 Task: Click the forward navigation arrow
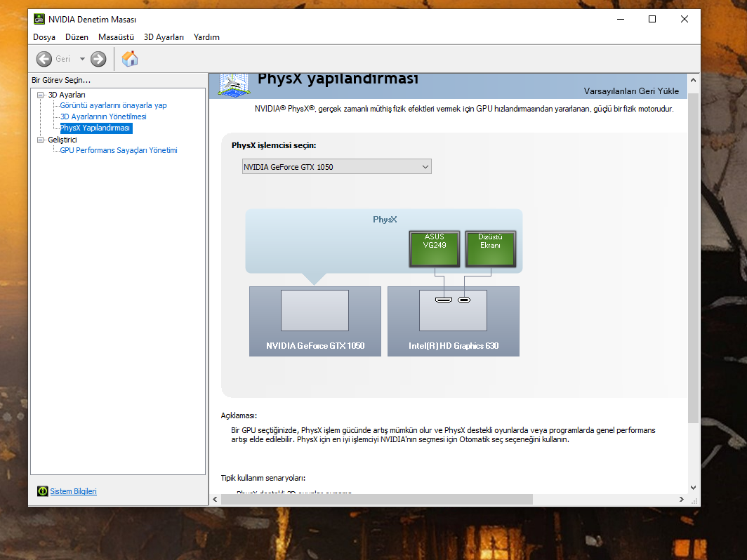click(x=98, y=59)
